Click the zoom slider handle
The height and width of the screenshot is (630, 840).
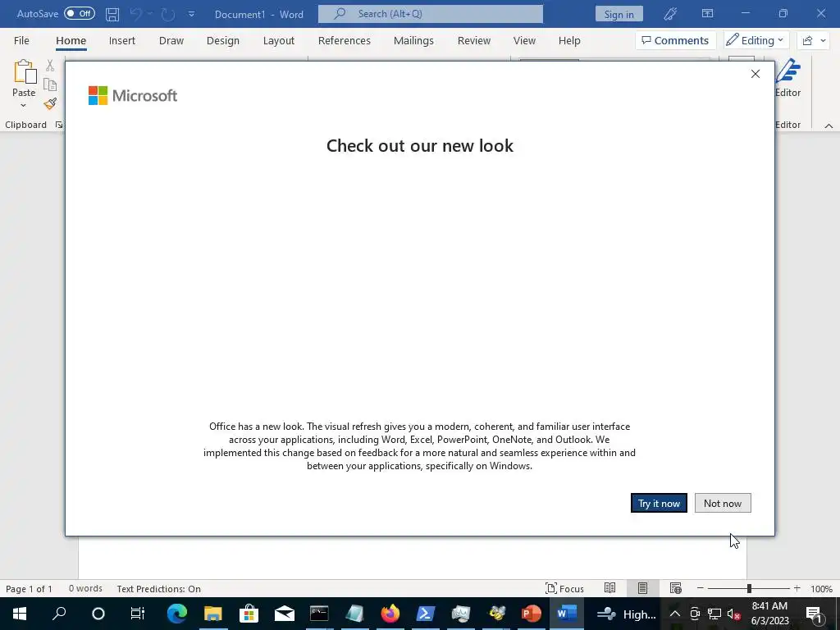point(749,588)
